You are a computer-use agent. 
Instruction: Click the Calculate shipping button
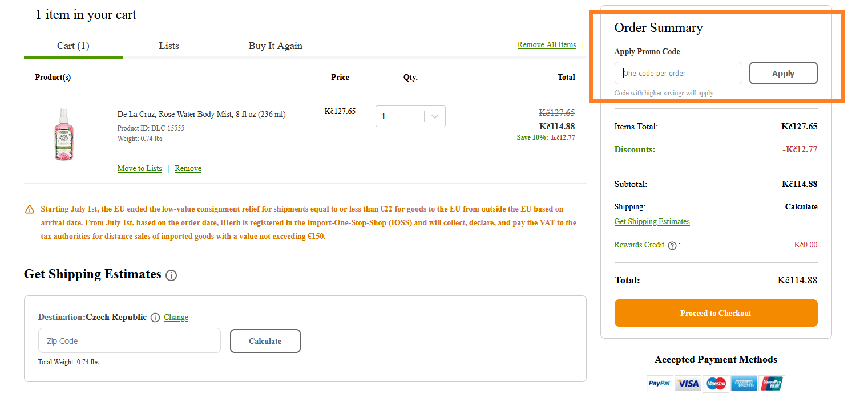tap(265, 341)
